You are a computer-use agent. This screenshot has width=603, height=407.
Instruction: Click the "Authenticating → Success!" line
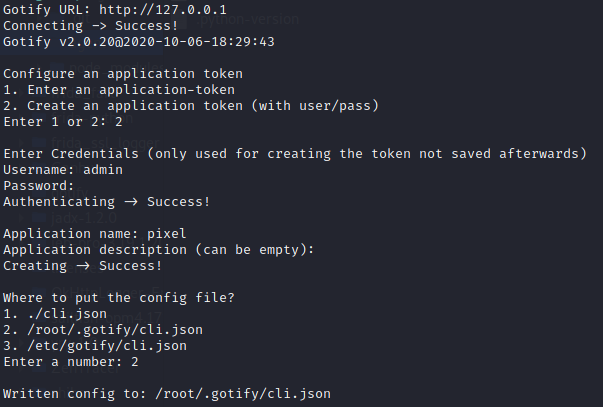pos(107,201)
